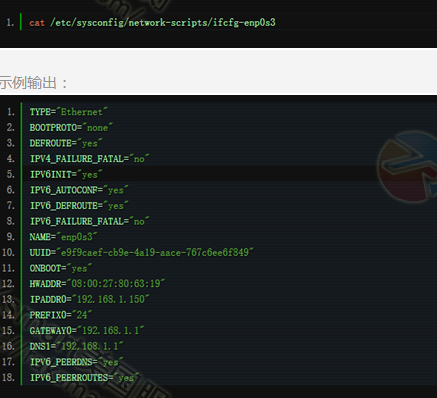Select the IPV6_PEERROUTES="yes" line
The image size is (437, 398).
tap(84, 378)
